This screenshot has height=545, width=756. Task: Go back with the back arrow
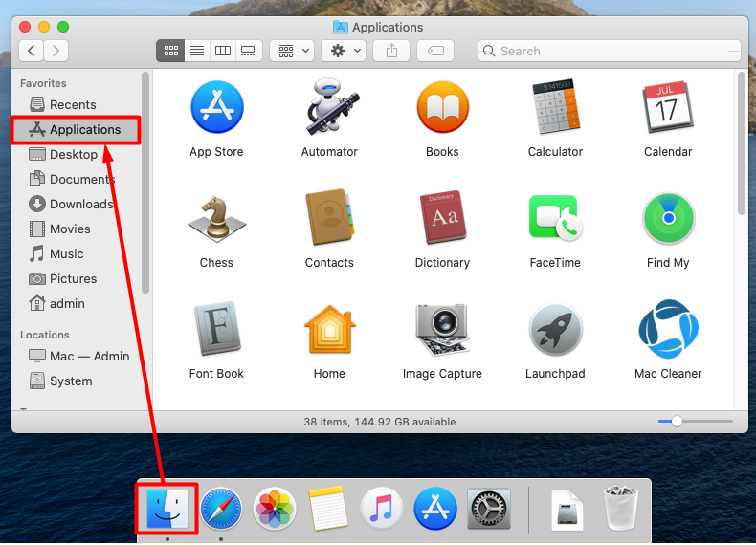coord(32,51)
